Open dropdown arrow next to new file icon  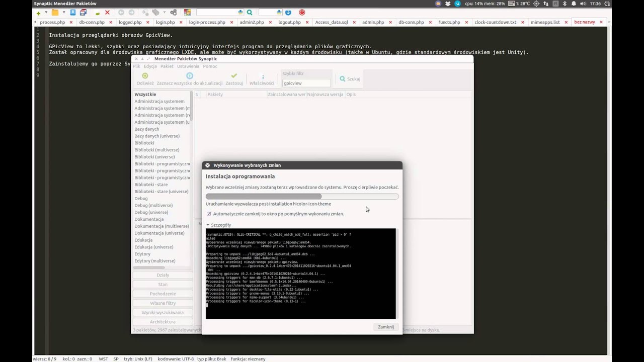click(x=46, y=12)
